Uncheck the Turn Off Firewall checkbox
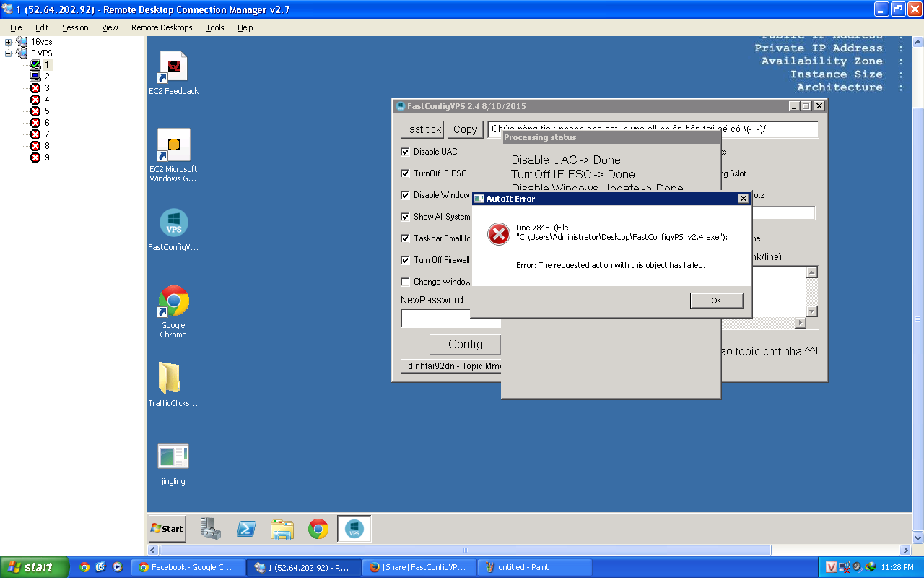The image size is (924, 578). point(406,260)
